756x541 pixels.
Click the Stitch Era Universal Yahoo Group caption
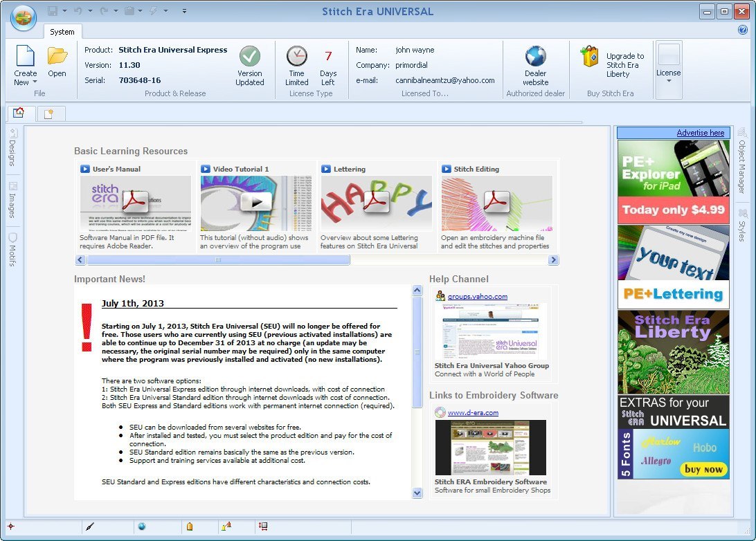click(x=492, y=366)
